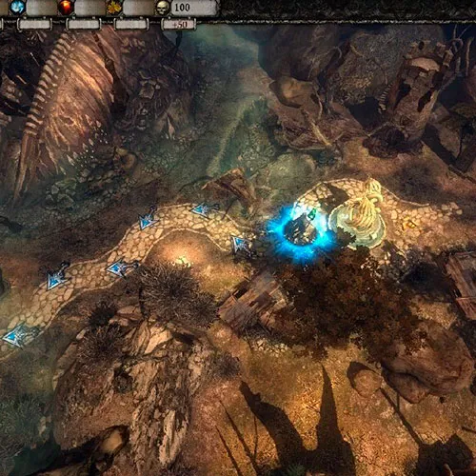Image resolution: width=476 pixels, height=476 pixels.
Task: Click the skull counter showing 100
Action: click(194, 8)
